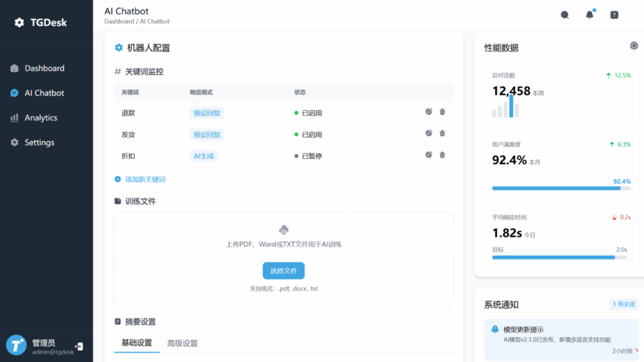Edit the 退款 keyword row
This screenshot has width=644, height=362.
(x=429, y=112)
